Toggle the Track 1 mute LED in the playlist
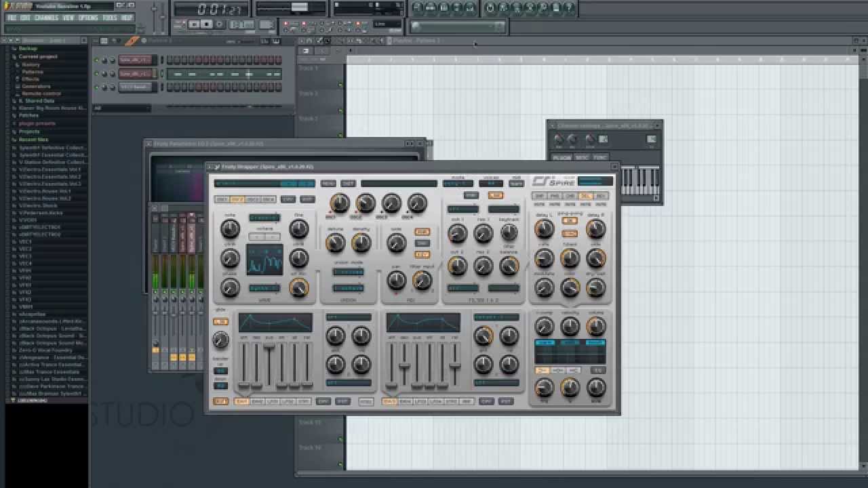Screen dimensions: 868x488 click(x=340, y=85)
